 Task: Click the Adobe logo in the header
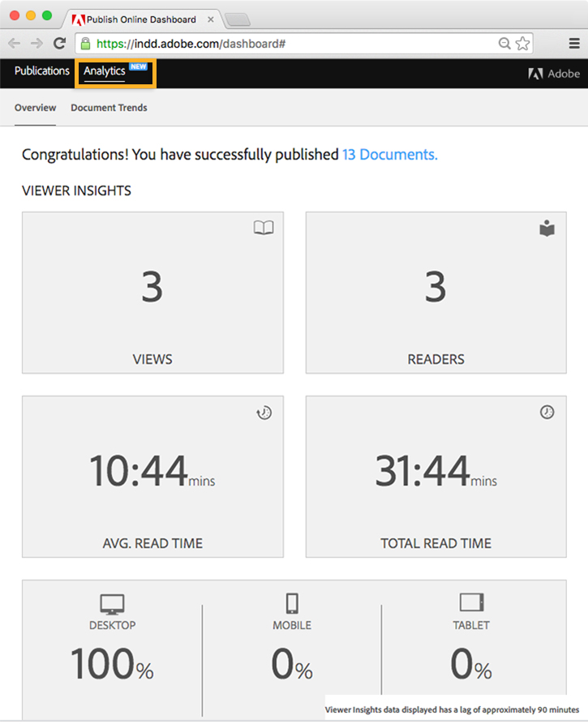554,74
